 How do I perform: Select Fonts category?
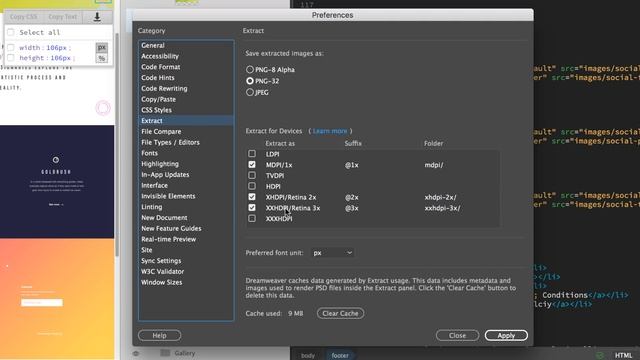(186, 153)
